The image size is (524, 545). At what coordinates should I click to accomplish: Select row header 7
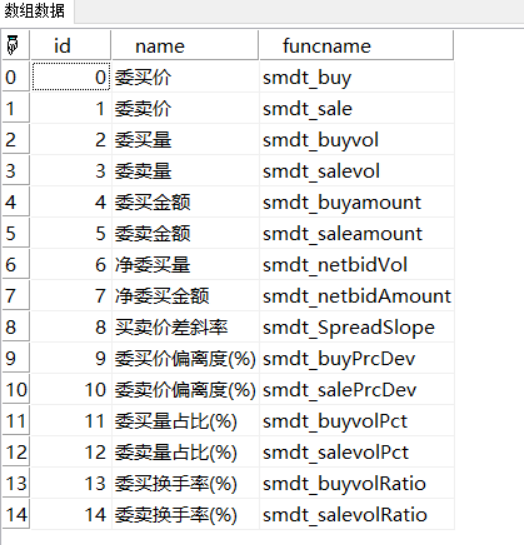click(16, 296)
